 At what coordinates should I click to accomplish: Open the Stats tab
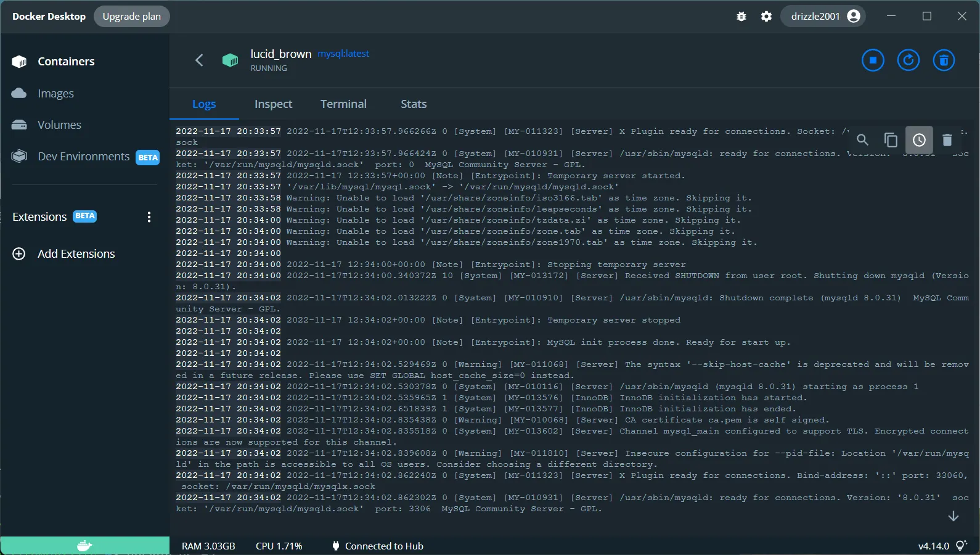click(414, 104)
